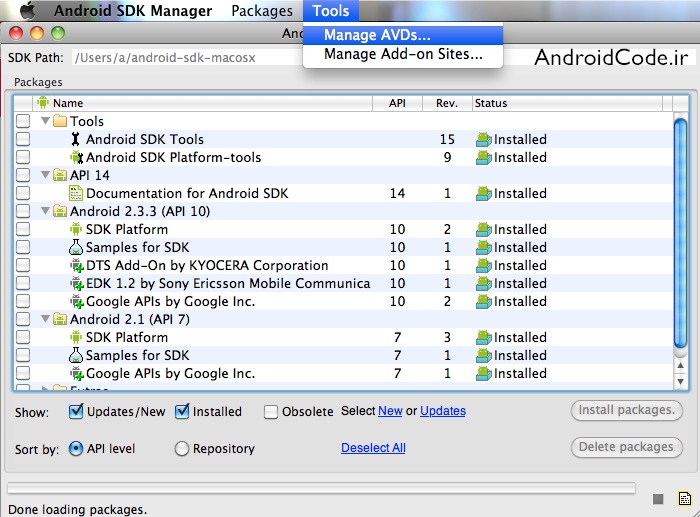This screenshot has height=517, width=700.
Task: Click the Google APIs icon under Android 2.1
Action: click(x=75, y=374)
